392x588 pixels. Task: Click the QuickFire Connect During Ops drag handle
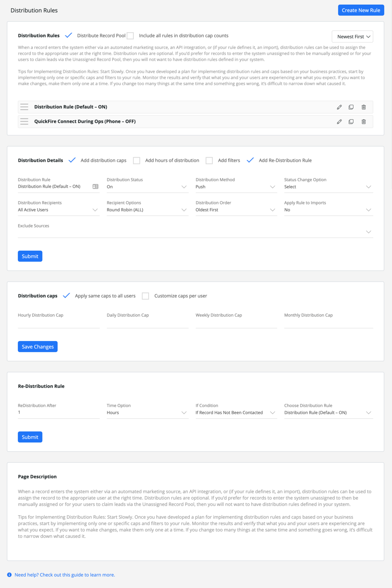point(24,122)
